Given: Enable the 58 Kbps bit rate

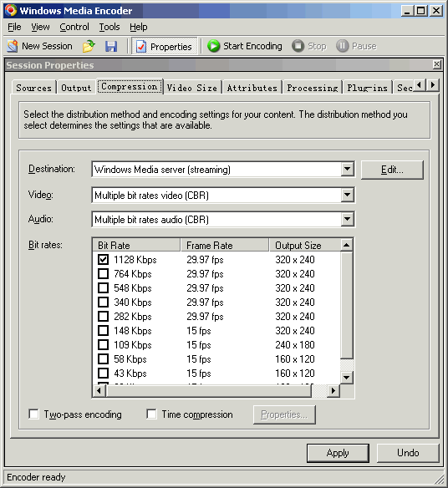Looking at the screenshot, I should point(104,359).
